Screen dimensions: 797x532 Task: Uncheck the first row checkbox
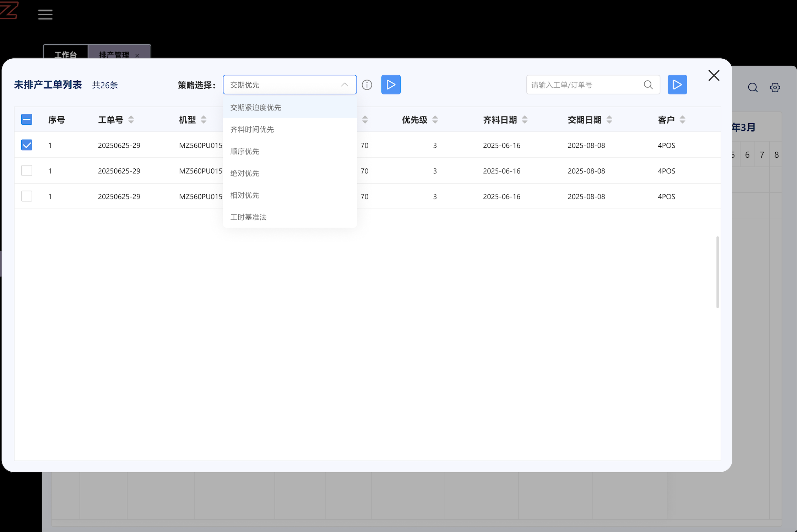[27, 145]
